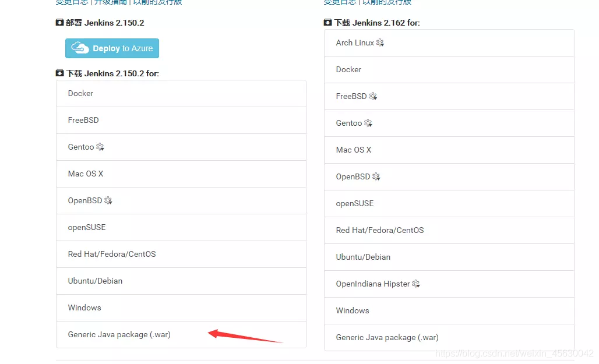Click the Deploy to Azure button
Screen dimensions: 599x364
(112, 48)
